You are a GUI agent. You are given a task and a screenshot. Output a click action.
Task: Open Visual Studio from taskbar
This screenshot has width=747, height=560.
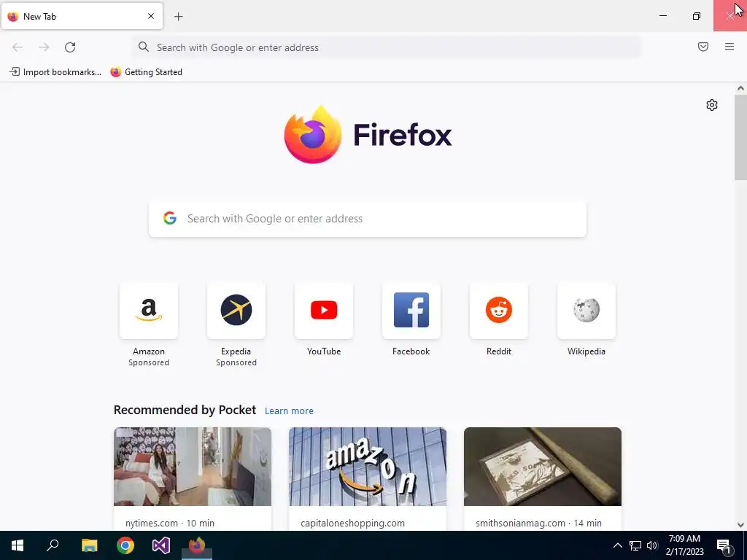pos(161,545)
